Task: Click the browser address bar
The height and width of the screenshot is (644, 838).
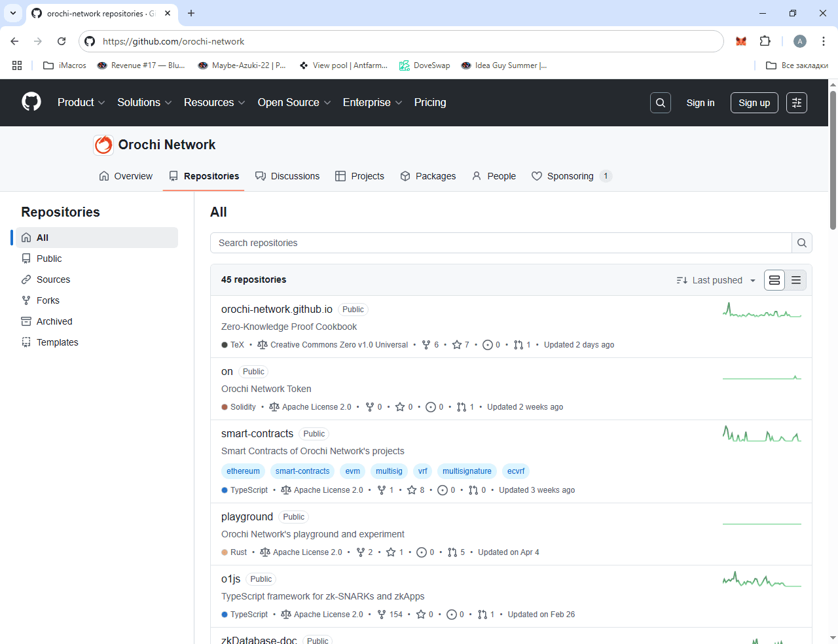Action: coord(401,41)
